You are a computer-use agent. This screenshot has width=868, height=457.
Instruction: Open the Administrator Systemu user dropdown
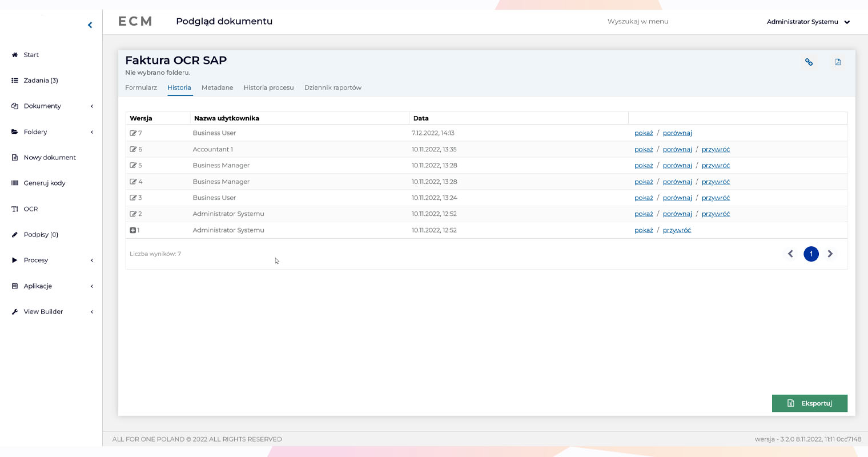click(807, 22)
